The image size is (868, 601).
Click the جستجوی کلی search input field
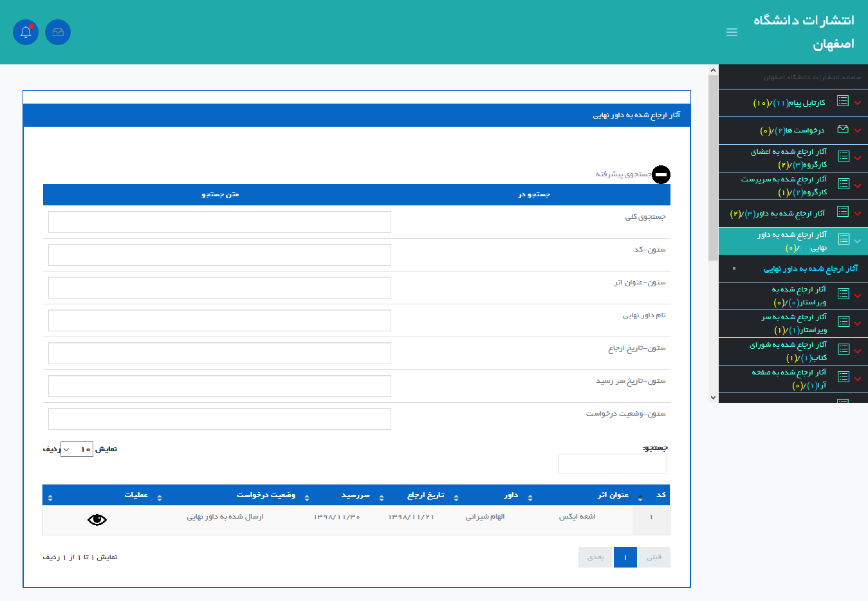219,222
